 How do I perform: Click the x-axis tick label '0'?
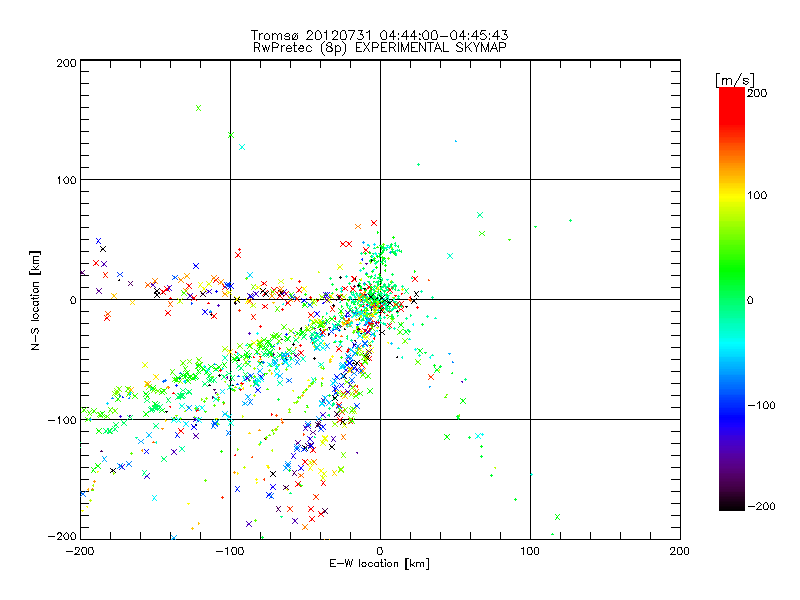pyautogui.click(x=380, y=551)
